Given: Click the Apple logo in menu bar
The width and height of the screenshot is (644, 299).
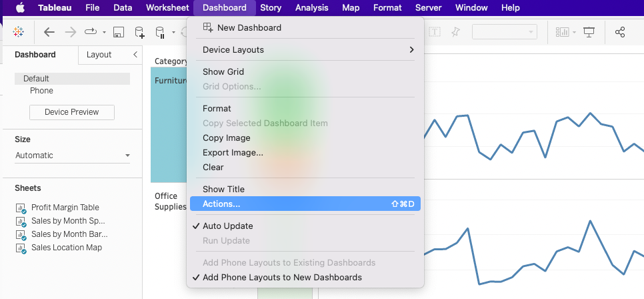Looking at the screenshot, I should pos(20,8).
